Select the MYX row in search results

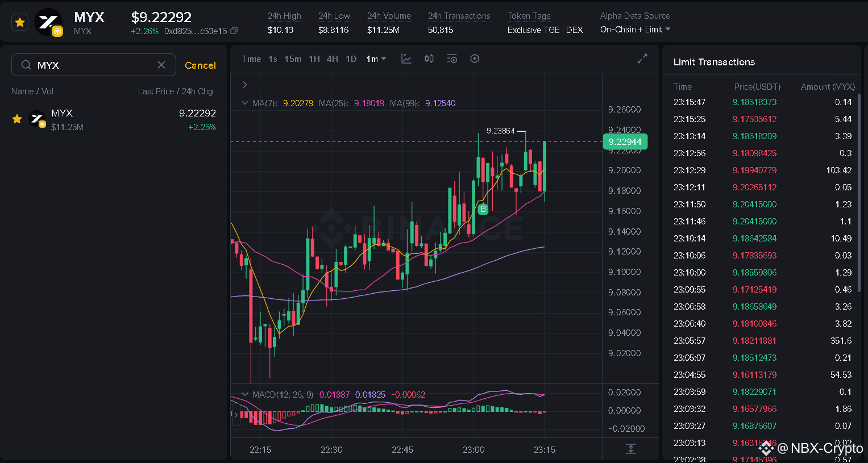click(x=114, y=120)
